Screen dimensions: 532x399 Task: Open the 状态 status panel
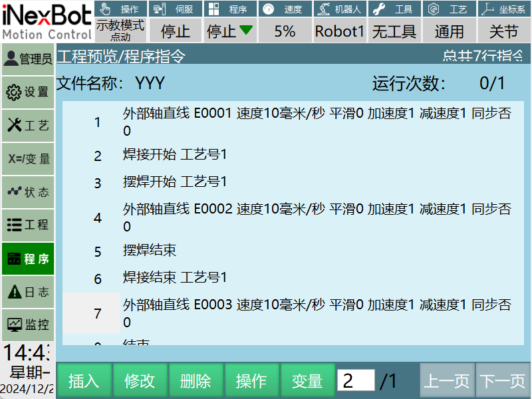click(x=27, y=192)
